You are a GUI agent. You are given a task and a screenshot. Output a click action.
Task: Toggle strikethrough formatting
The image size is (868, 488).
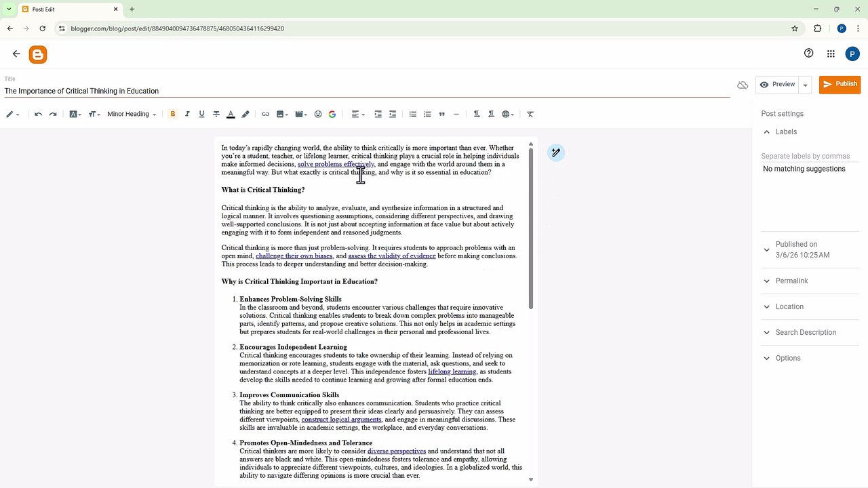[x=216, y=114]
